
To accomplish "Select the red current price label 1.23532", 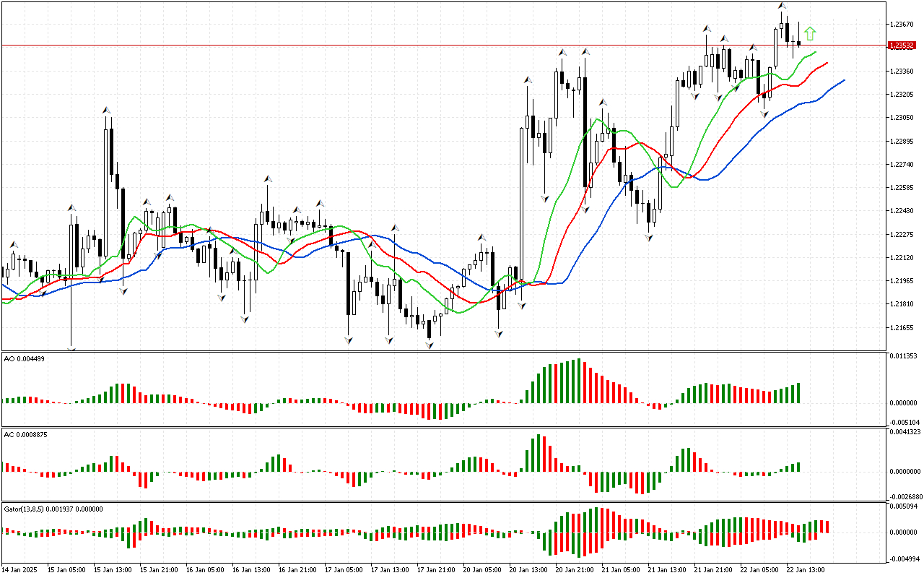I will pyautogui.click(x=902, y=45).
